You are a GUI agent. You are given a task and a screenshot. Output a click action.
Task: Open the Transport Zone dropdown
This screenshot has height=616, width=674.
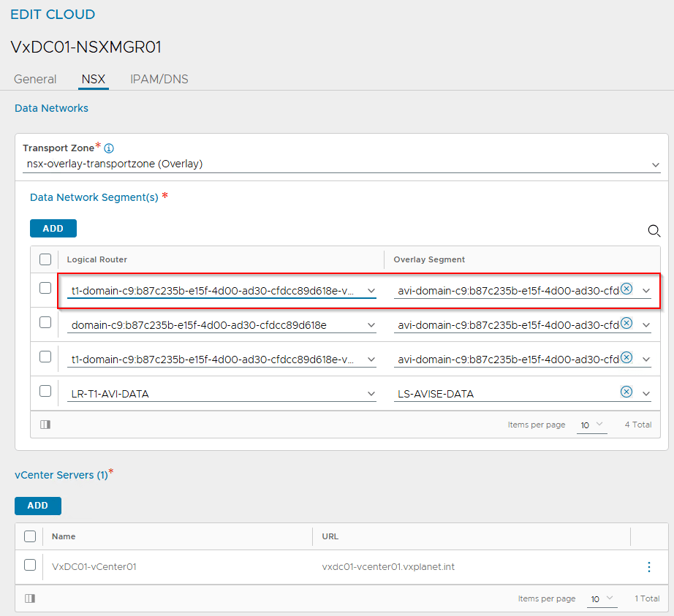coord(656,164)
